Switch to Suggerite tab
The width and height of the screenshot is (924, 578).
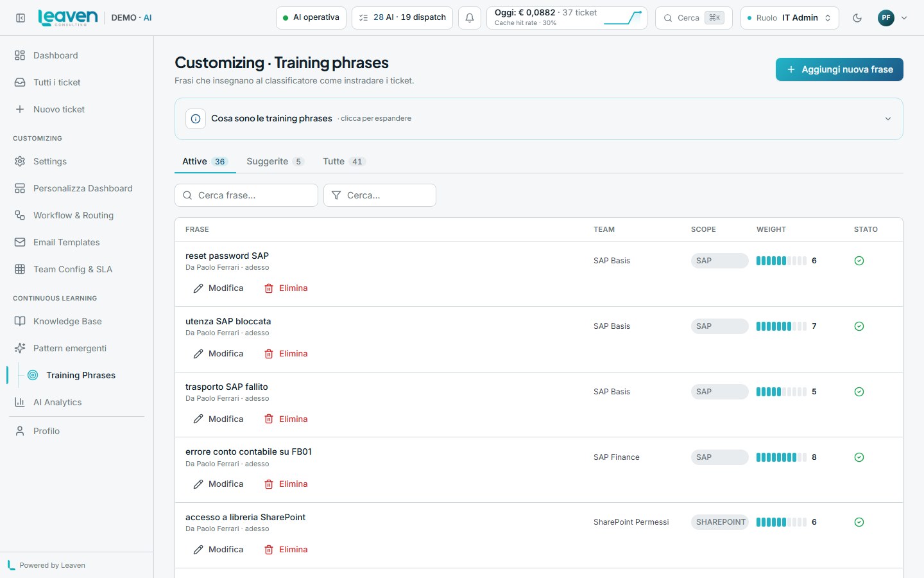coord(275,161)
